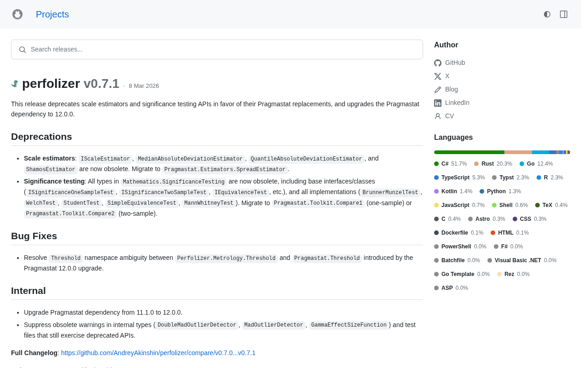Click the C# green segment in language bar
This screenshot has height=368, width=588.
(x=469, y=152)
